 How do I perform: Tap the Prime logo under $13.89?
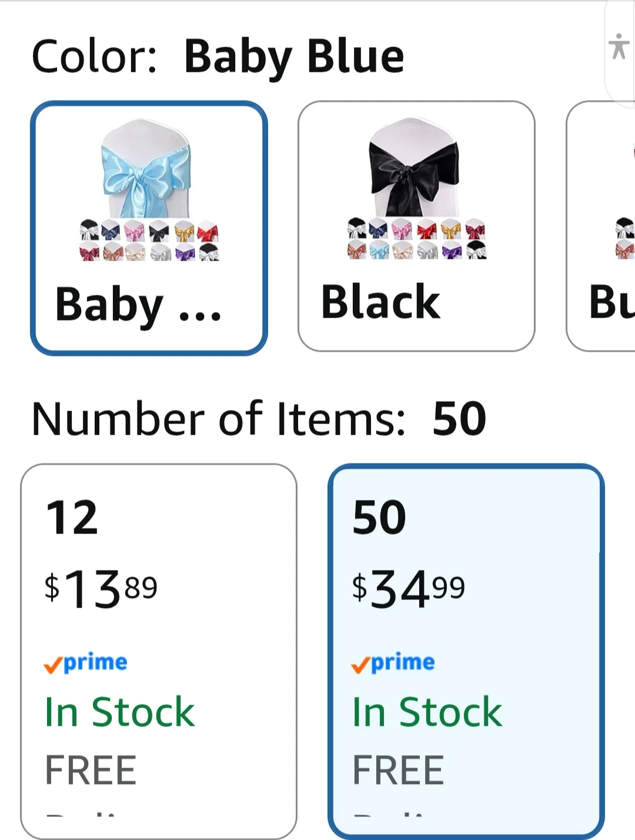point(85,663)
